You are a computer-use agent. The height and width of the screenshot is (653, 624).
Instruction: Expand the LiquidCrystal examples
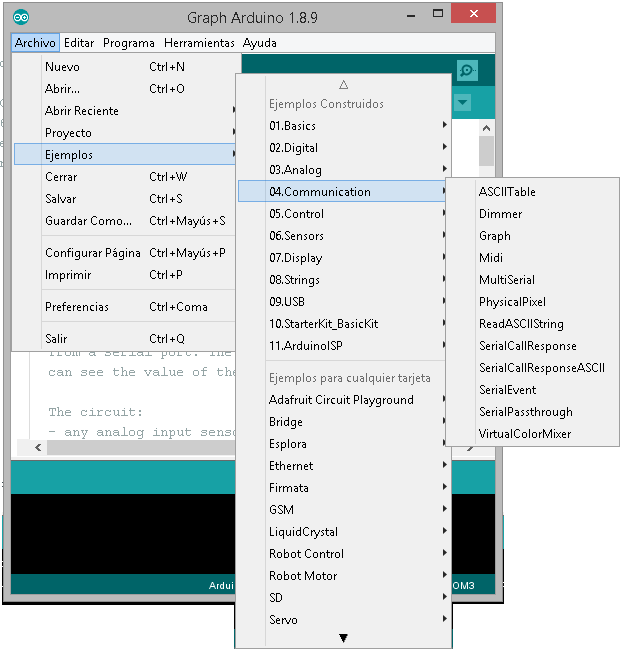coord(344,532)
